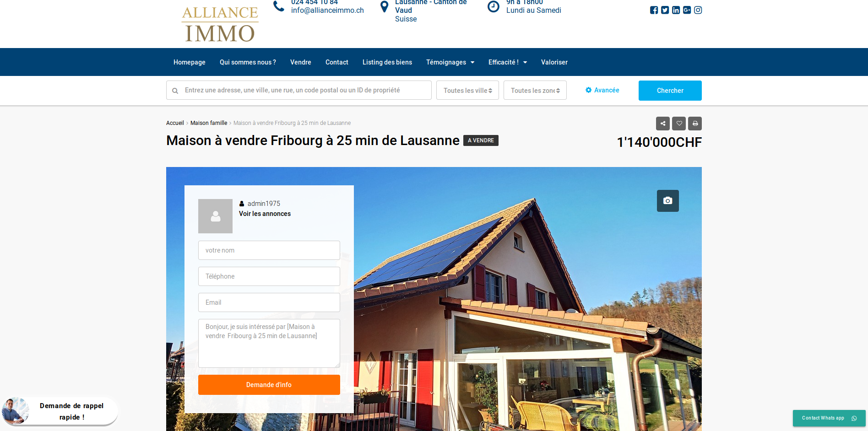Screen dimensions: 868x431
Task: Open the Twitter social icon
Action: (x=665, y=10)
